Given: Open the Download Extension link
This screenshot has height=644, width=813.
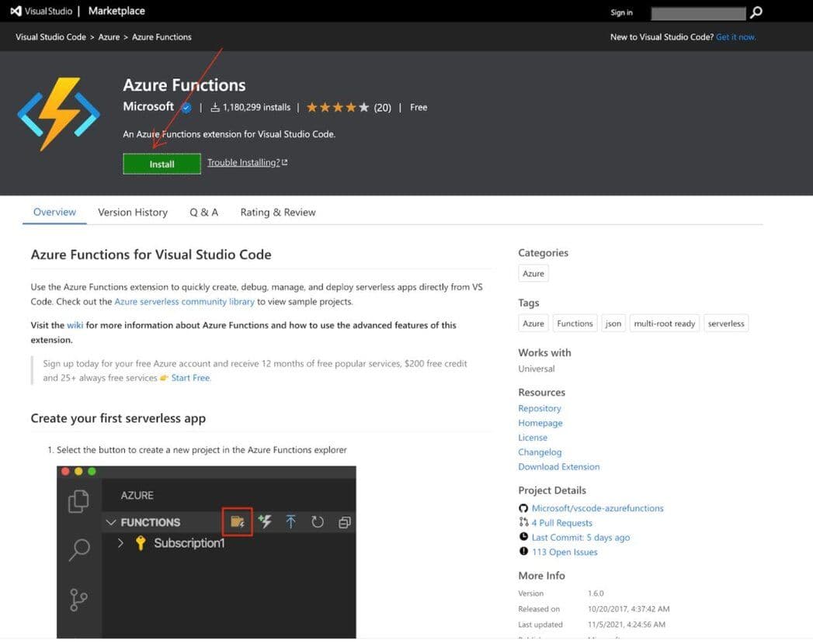Looking at the screenshot, I should [559, 466].
